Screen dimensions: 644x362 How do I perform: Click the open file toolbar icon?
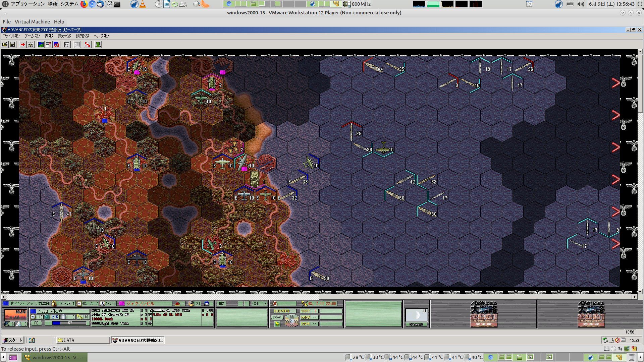click(5, 45)
